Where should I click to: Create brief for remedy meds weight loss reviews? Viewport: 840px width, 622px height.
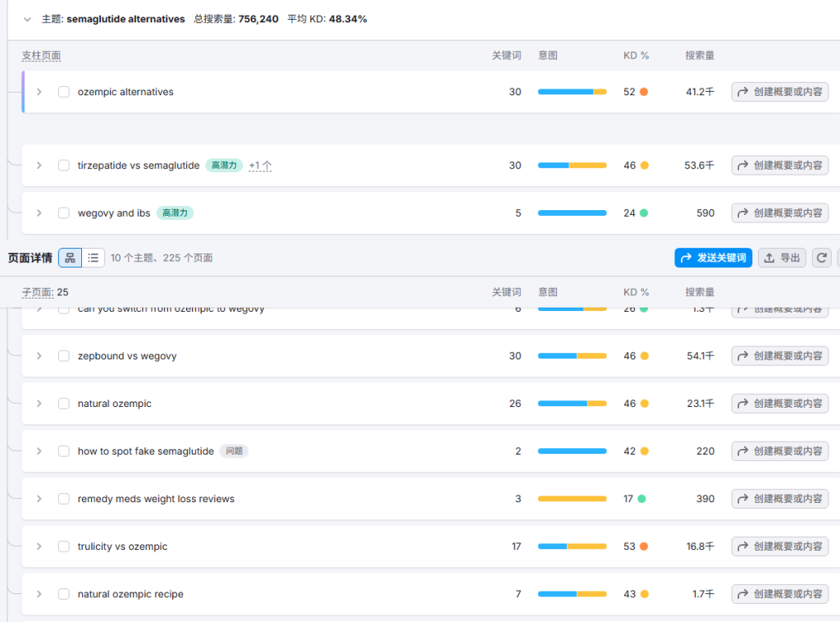pyautogui.click(x=780, y=499)
